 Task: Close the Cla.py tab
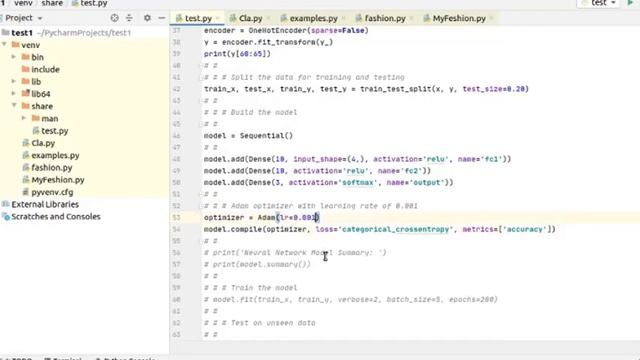click(x=269, y=18)
